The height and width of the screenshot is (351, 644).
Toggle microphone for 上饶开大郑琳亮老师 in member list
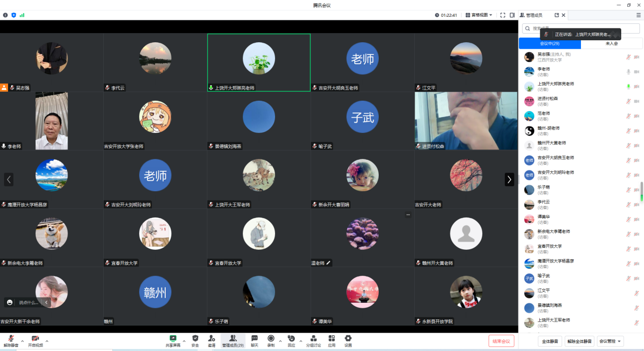point(629,86)
